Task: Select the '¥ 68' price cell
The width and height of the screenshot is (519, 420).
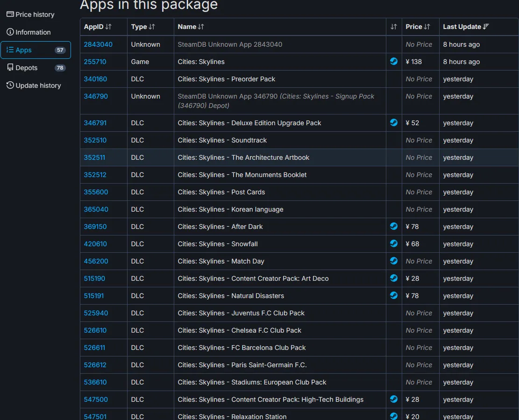Action: click(x=420, y=244)
